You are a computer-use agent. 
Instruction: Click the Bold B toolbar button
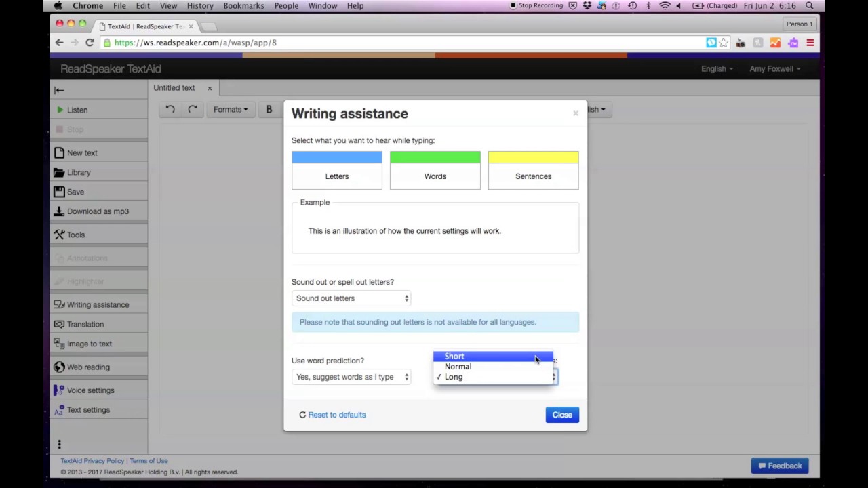(x=269, y=109)
